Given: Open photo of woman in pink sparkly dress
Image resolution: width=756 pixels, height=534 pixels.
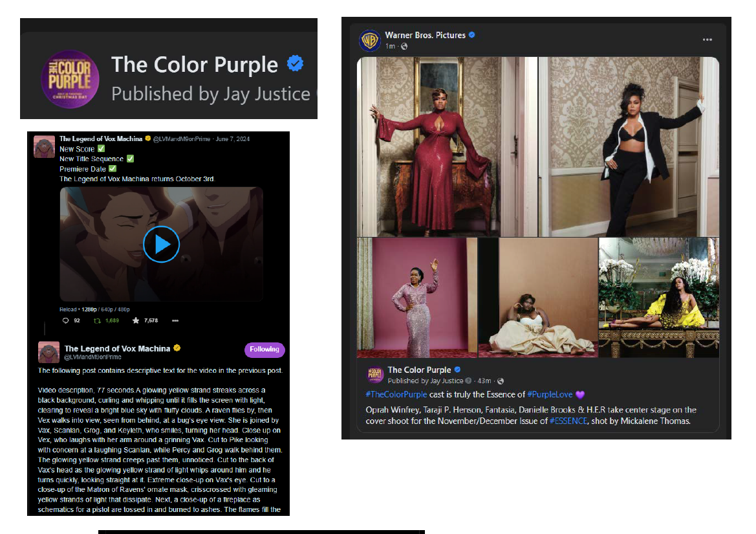Looking at the screenshot, I should pos(417,298).
